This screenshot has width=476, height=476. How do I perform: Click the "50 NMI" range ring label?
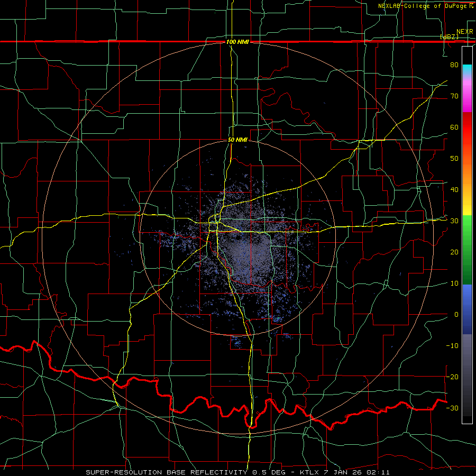coord(237,140)
